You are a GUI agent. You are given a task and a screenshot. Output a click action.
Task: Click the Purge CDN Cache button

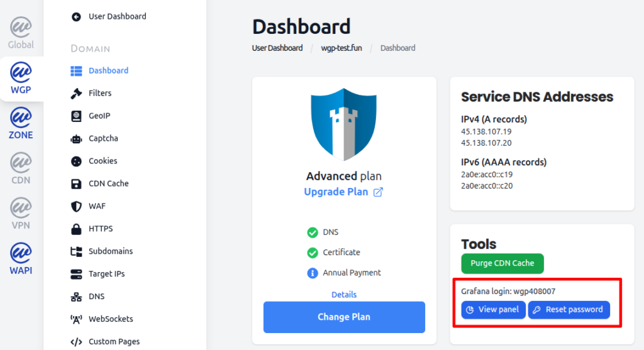click(x=502, y=263)
